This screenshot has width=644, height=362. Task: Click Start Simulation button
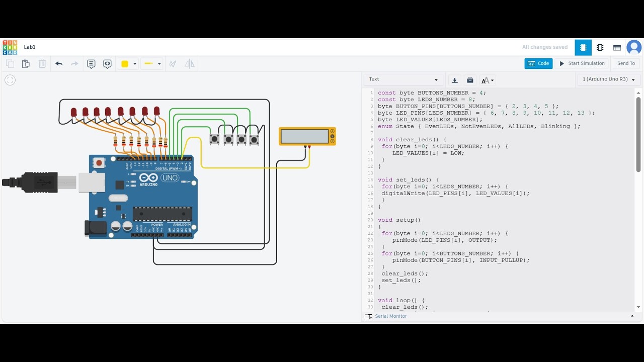[x=582, y=64]
